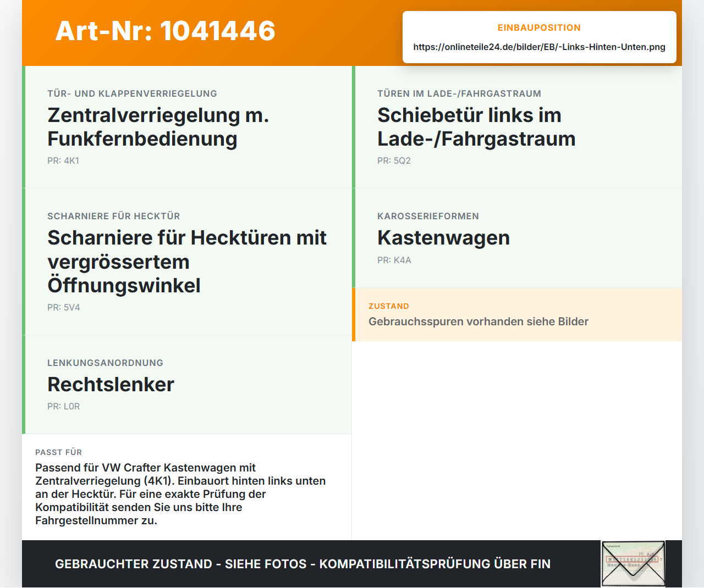Click the PR: K4A code
This screenshot has width=704, height=588.
pos(394,260)
